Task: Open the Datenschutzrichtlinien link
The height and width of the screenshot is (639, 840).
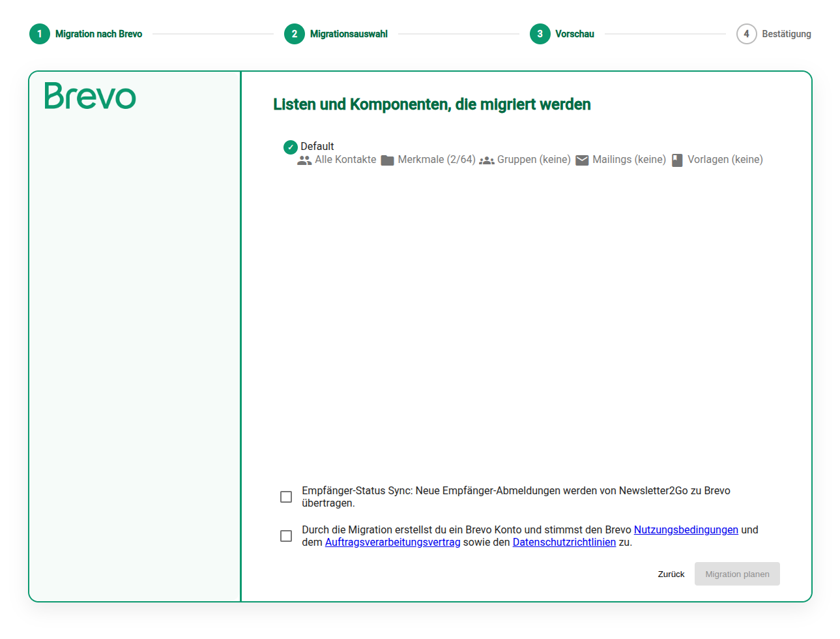Action: point(564,542)
